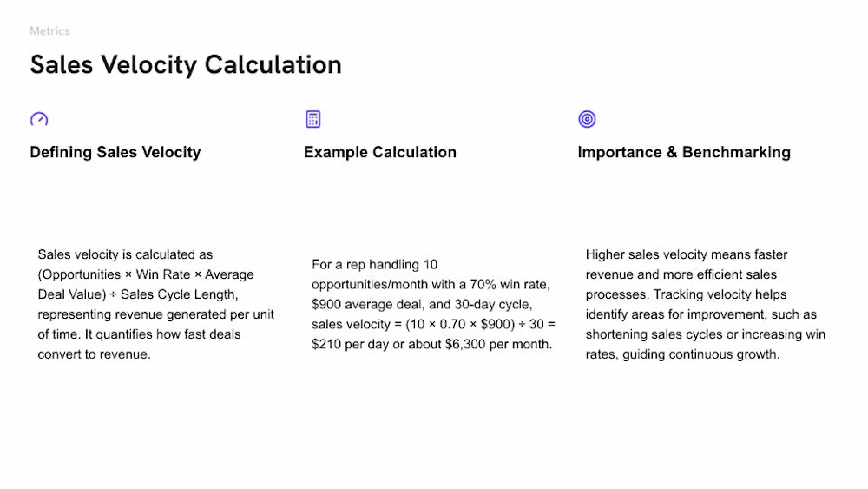This screenshot has width=868, height=489.
Task: Select the calculator icon above Example Calculation
Action: [x=312, y=119]
